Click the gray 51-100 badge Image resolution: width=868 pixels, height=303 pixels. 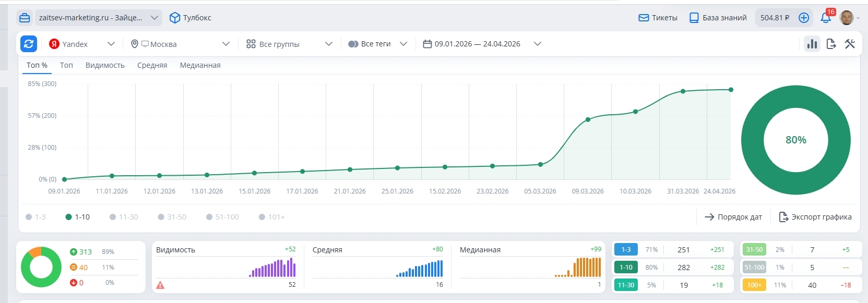[x=754, y=268]
